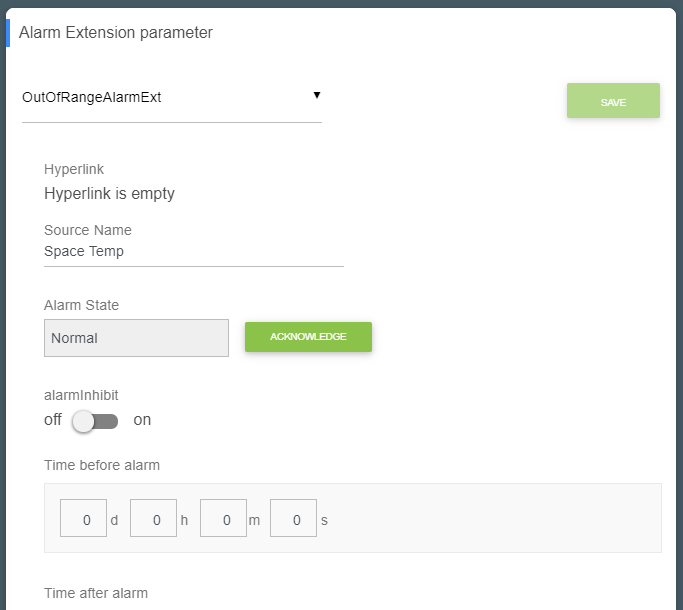
Task: Select the OutOfRangeAlarmExt extension selector text
Action: tap(92, 98)
